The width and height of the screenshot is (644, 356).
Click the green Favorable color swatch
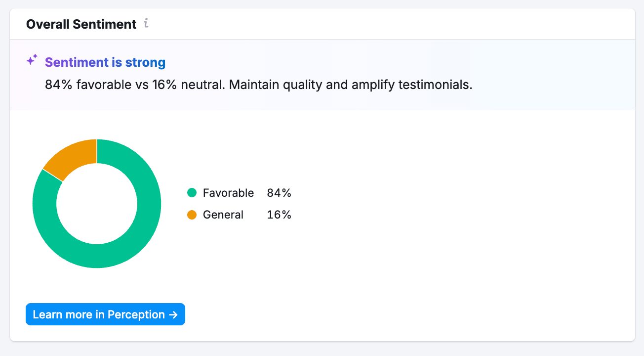(193, 193)
